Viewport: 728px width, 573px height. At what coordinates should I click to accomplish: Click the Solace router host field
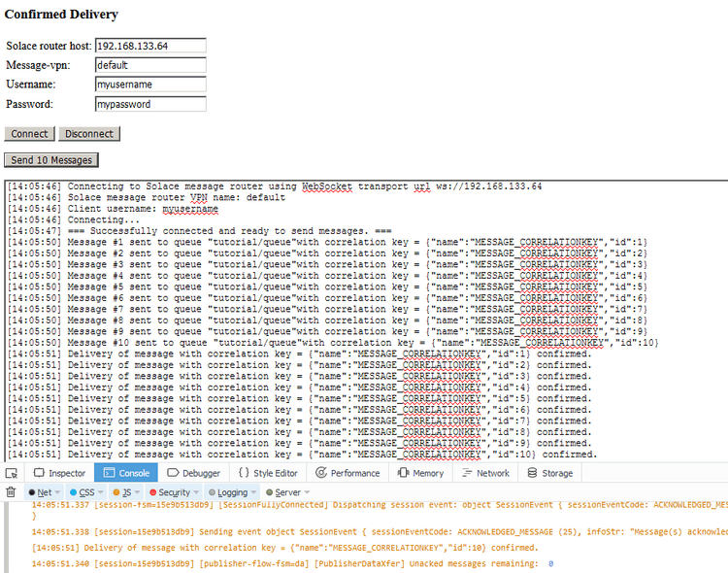150,46
